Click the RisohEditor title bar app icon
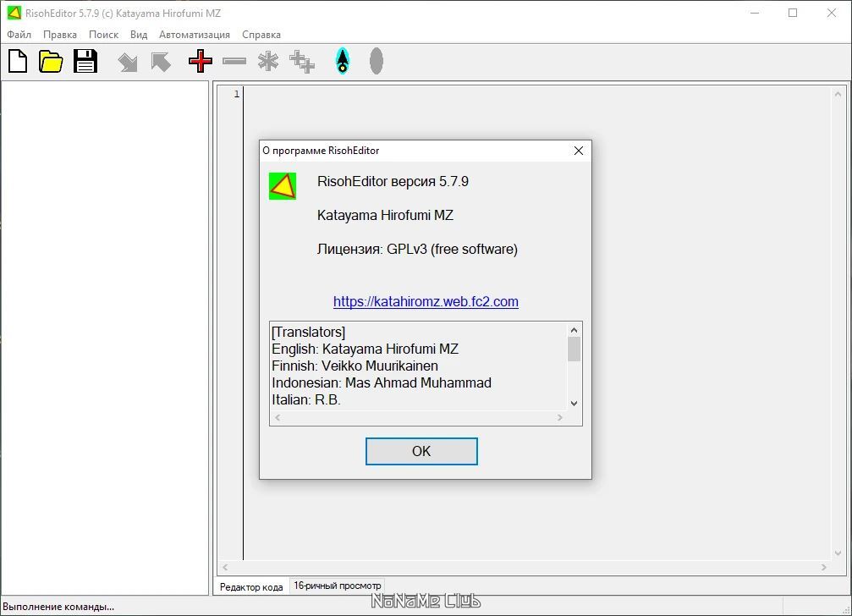This screenshot has height=616, width=852. (x=14, y=13)
